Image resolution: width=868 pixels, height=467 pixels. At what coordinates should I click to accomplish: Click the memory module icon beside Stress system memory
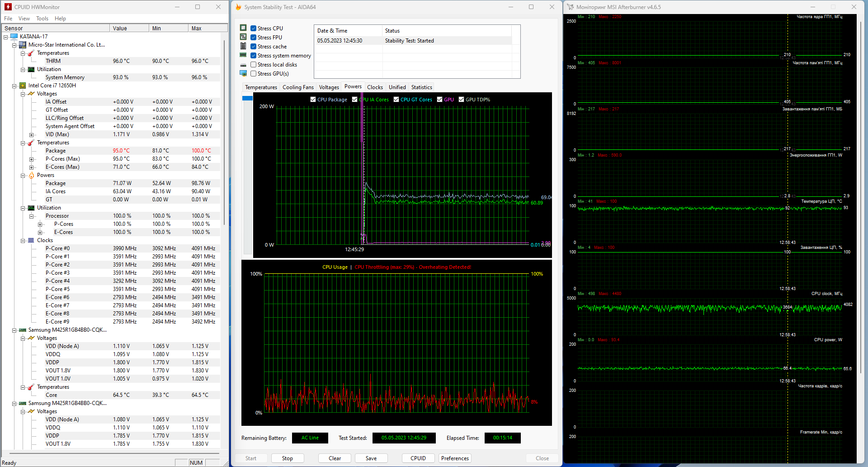tap(244, 55)
